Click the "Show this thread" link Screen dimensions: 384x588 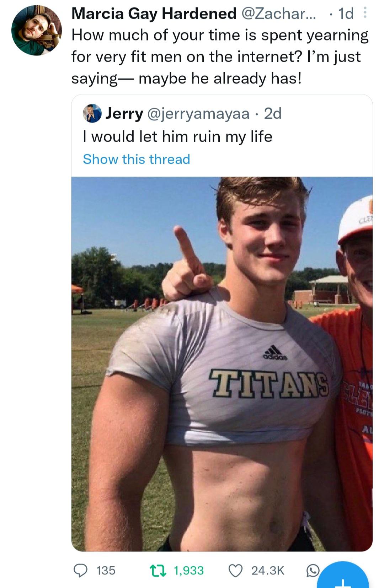[x=137, y=159]
